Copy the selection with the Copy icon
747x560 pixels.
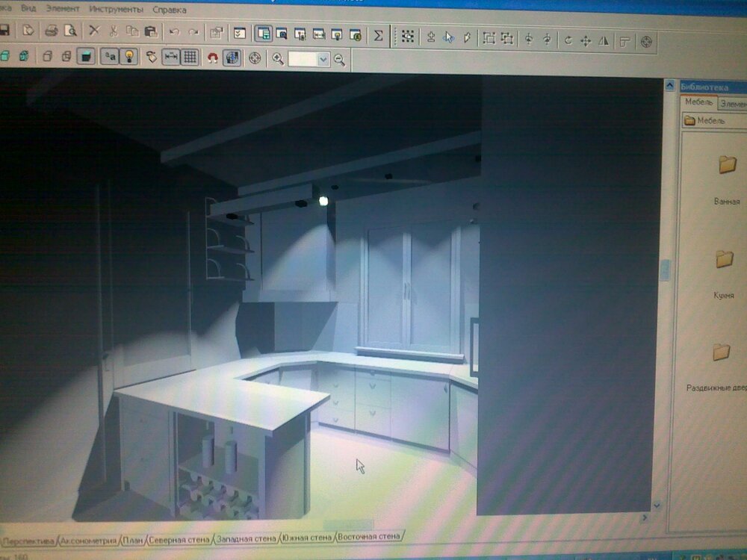click(x=132, y=31)
